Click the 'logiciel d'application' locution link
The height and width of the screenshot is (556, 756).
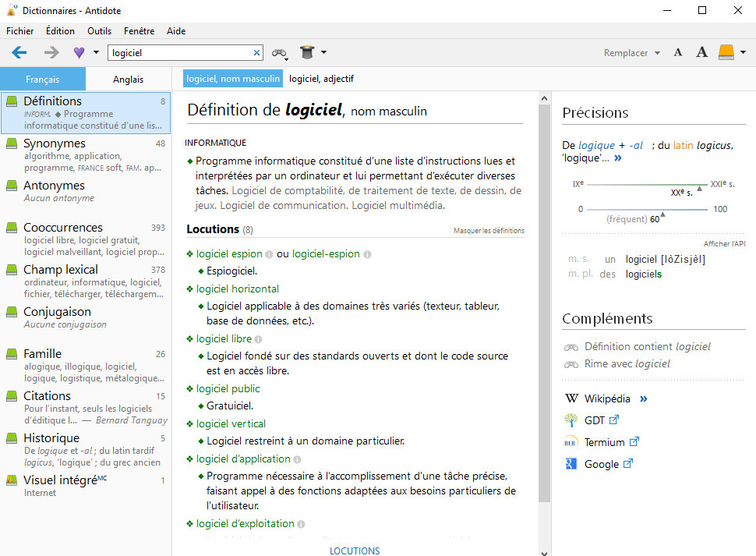243,459
